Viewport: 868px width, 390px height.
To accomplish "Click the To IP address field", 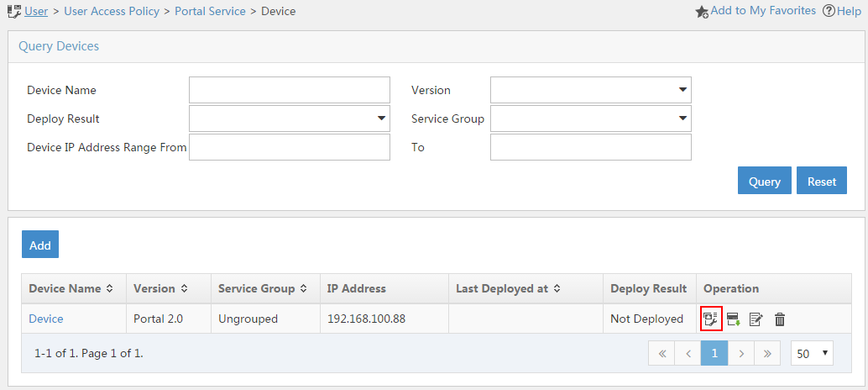I will (591, 147).
